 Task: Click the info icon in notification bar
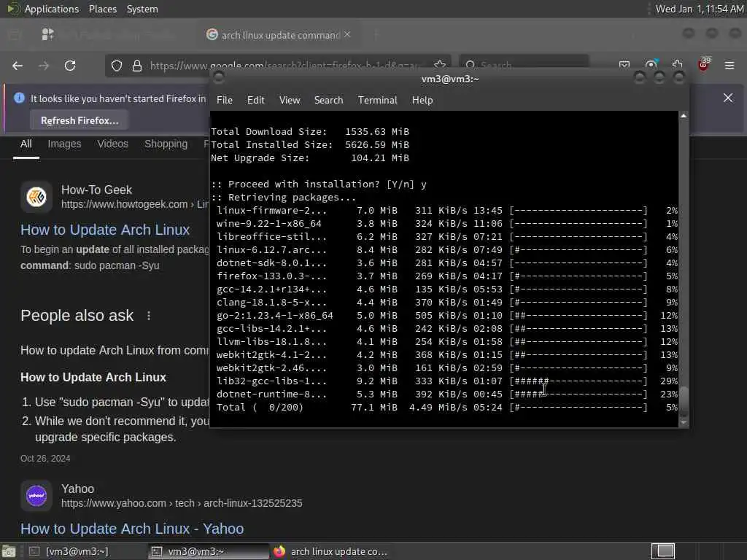coord(19,98)
